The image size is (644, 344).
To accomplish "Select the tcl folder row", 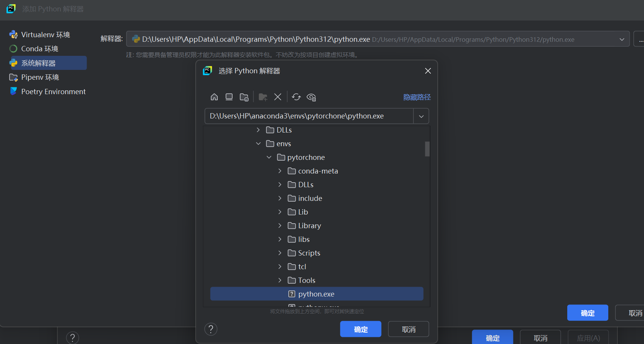I will click(x=316, y=267).
